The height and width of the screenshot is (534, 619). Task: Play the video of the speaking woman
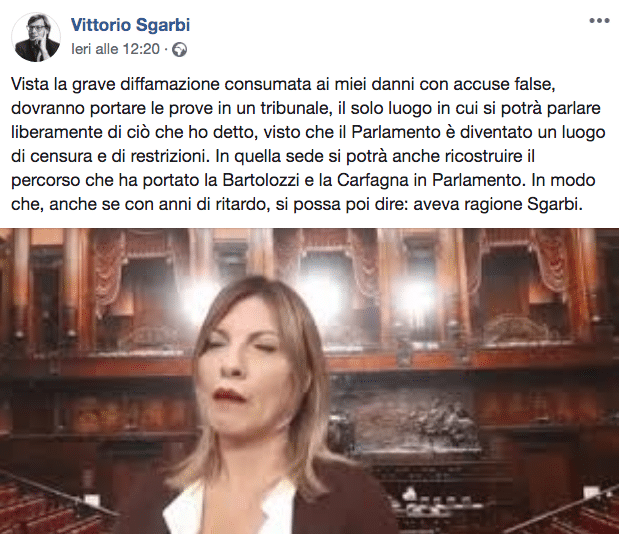coord(310,381)
